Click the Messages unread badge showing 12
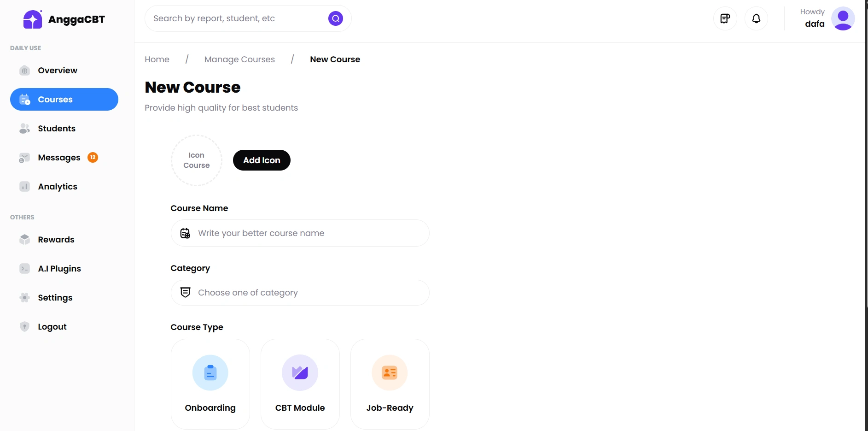The width and height of the screenshot is (868, 431). tap(93, 157)
